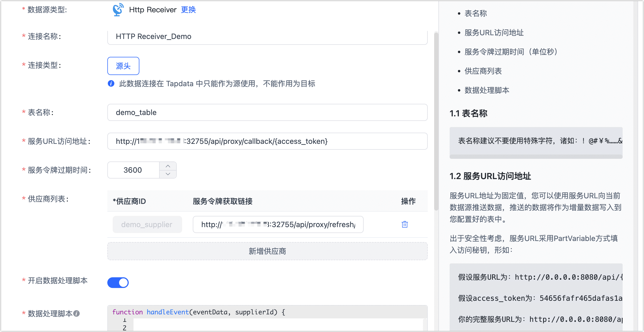Open the 表名称 documentation bullet link
Viewport: 644px width, 332px height.
pos(476,13)
